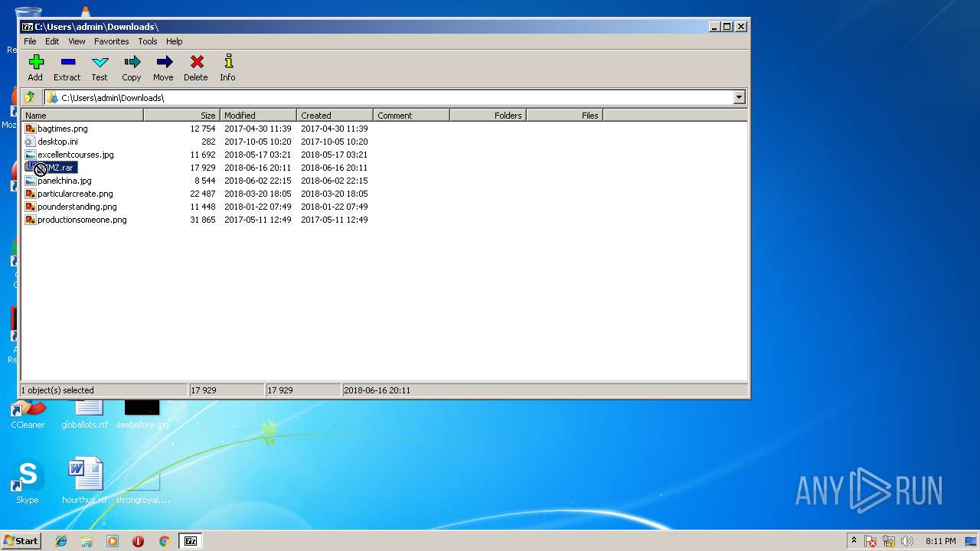The height and width of the screenshot is (551, 980).
Task: Open the Favorites menu
Action: pyautogui.click(x=112, y=41)
